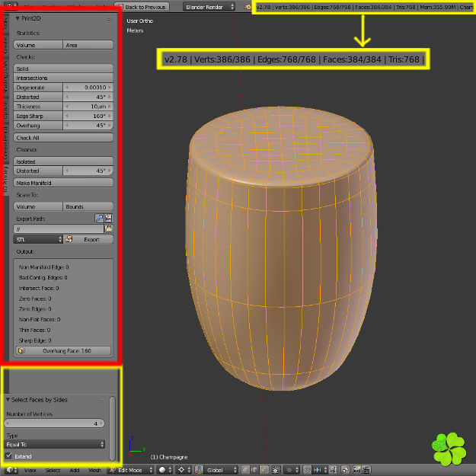Screen dimensions: 476x476
Task: Open the Select menu
Action: point(53,470)
